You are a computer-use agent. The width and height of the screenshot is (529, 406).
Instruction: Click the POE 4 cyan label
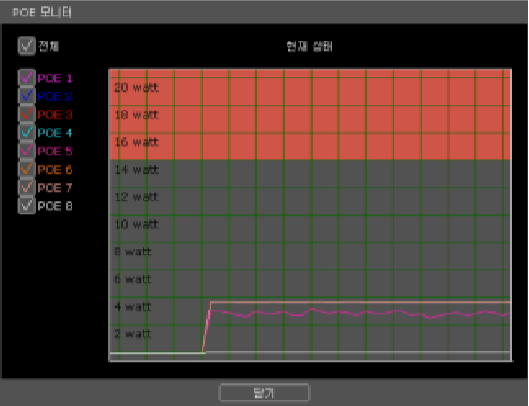click(55, 133)
